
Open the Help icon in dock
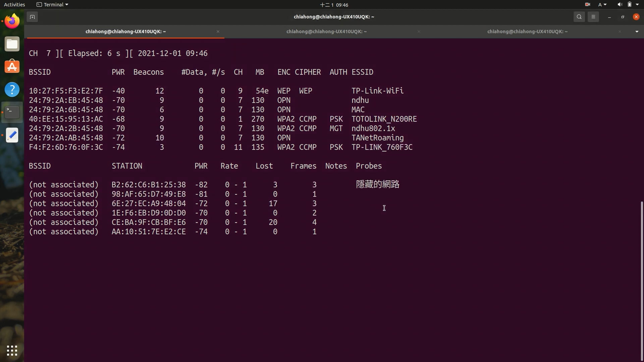(12, 89)
